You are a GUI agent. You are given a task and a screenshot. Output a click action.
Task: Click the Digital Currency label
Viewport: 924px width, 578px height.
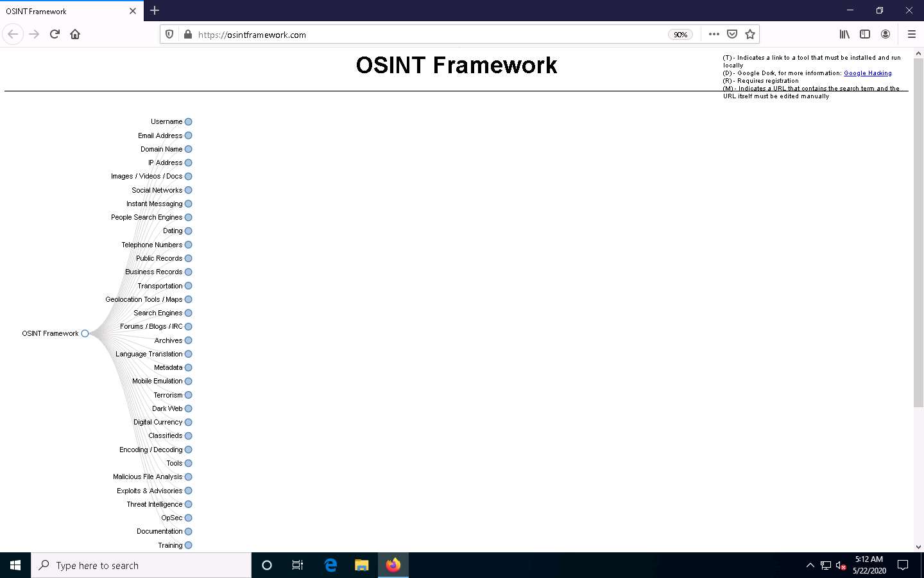[x=158, y=422]
